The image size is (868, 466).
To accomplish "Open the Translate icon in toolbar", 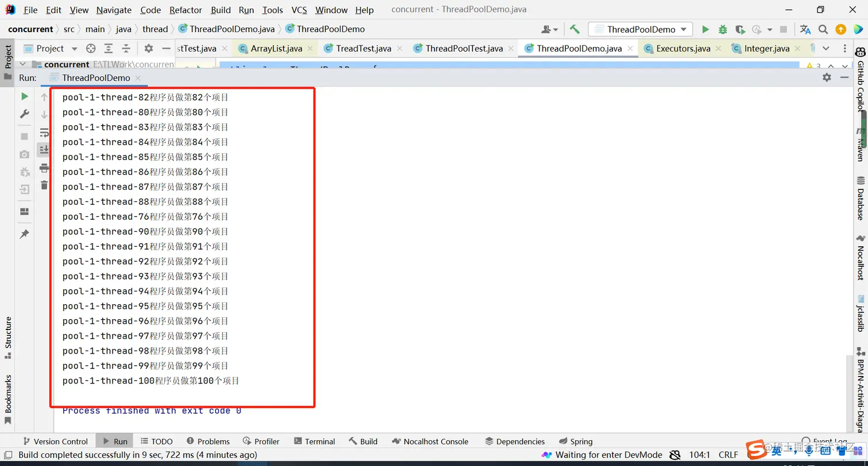I will pos(805,29).
